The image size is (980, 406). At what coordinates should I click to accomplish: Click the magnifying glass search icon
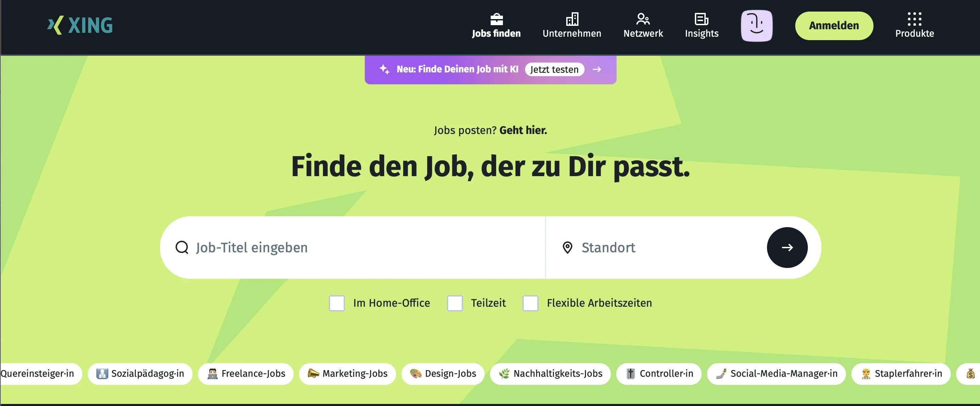click(182, 248)
